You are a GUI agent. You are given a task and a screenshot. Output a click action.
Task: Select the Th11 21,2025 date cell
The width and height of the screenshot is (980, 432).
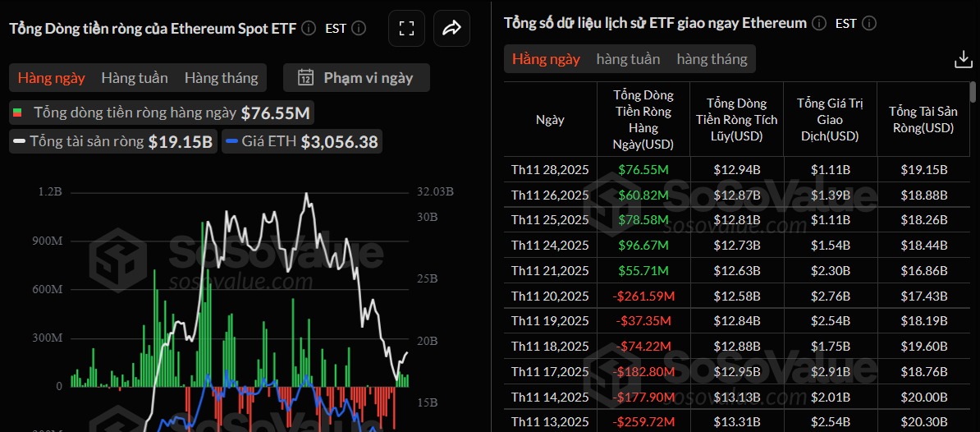coord(550,270)
